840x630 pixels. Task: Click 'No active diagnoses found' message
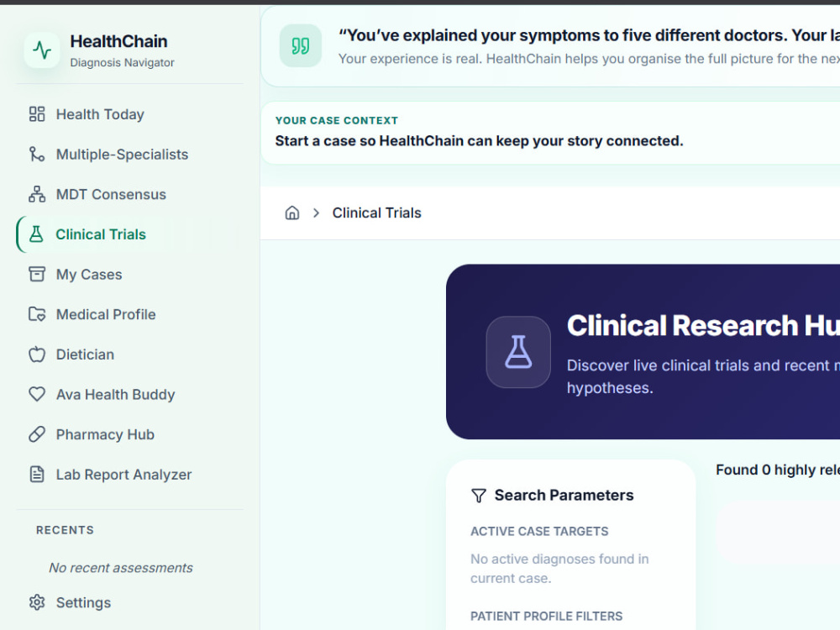coord(559,569)
